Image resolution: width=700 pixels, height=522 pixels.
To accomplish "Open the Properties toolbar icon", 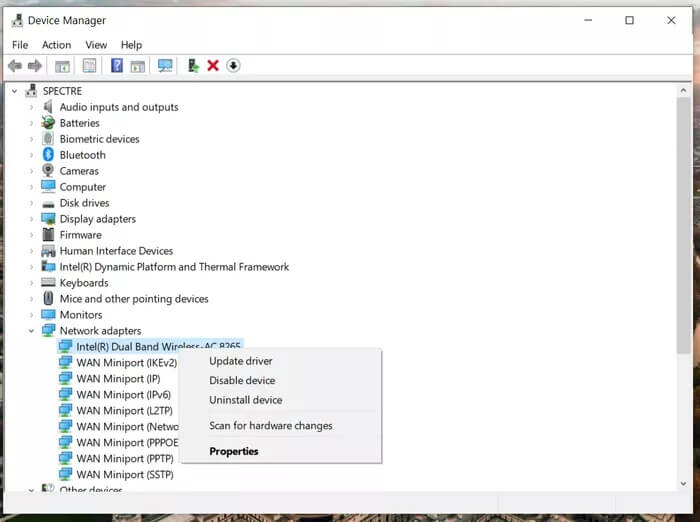I will click(89, 66).
